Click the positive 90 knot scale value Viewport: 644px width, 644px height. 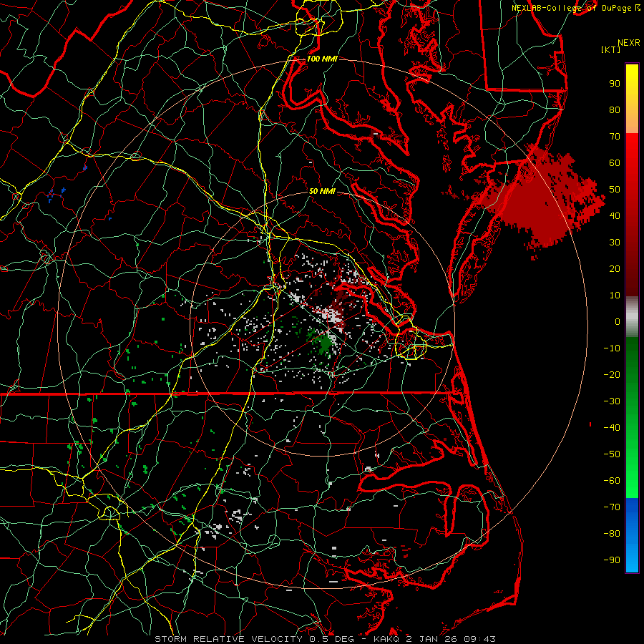click(615, 84)
